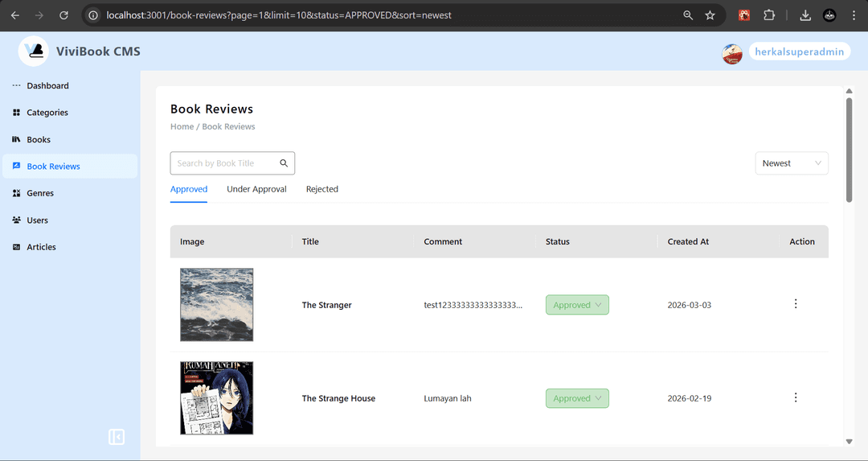Reload the page using the browser refresh icon
The image size is (868, 461).
pyautogui.click(x=64, y=15)
